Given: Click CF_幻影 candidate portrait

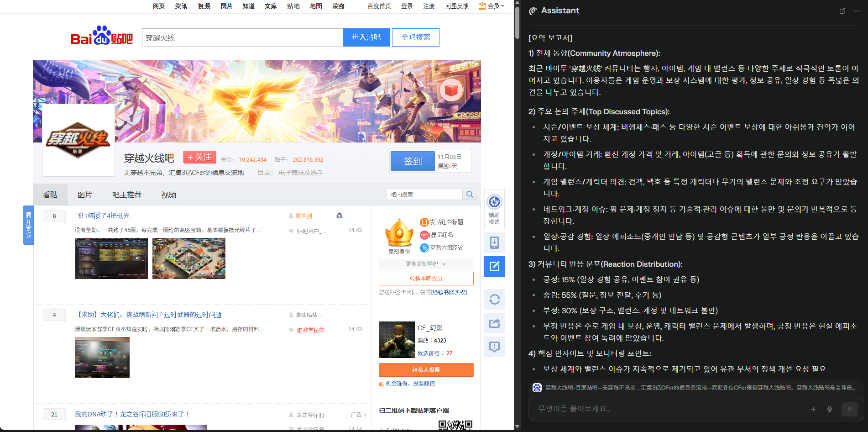Looking at the screenshot, I should [x=397, y=340].
